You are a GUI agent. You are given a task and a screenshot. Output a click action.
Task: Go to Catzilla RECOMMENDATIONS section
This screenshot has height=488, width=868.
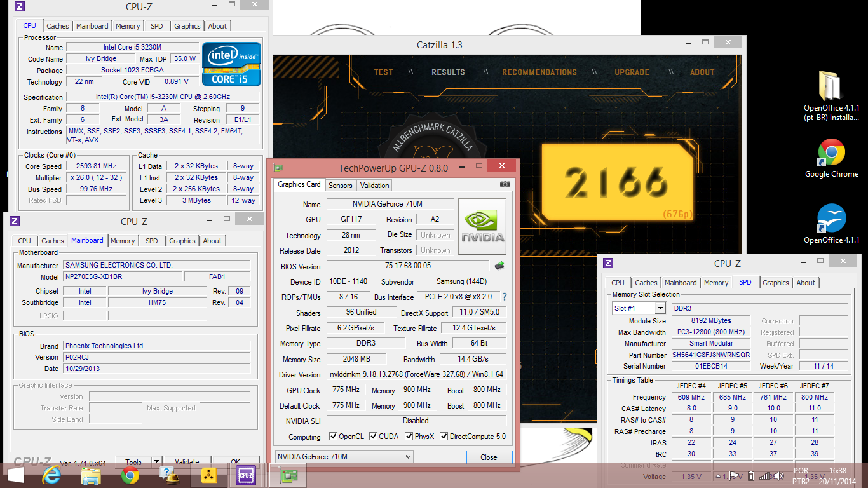539,72
